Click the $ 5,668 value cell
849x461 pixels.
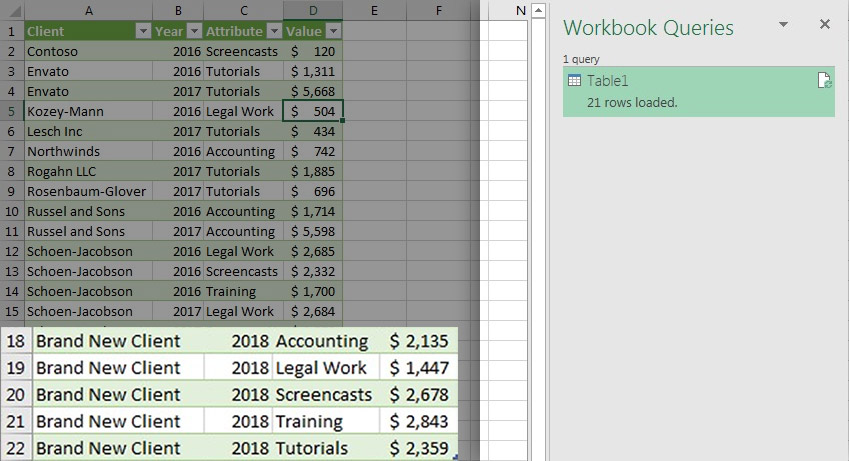point(312,92)
